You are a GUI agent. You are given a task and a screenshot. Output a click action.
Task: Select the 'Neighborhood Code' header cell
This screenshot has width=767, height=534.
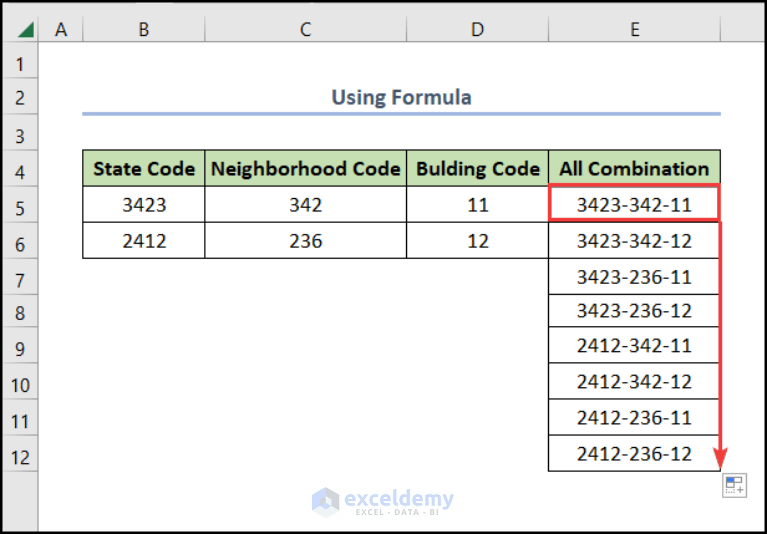tap(306, 168)
